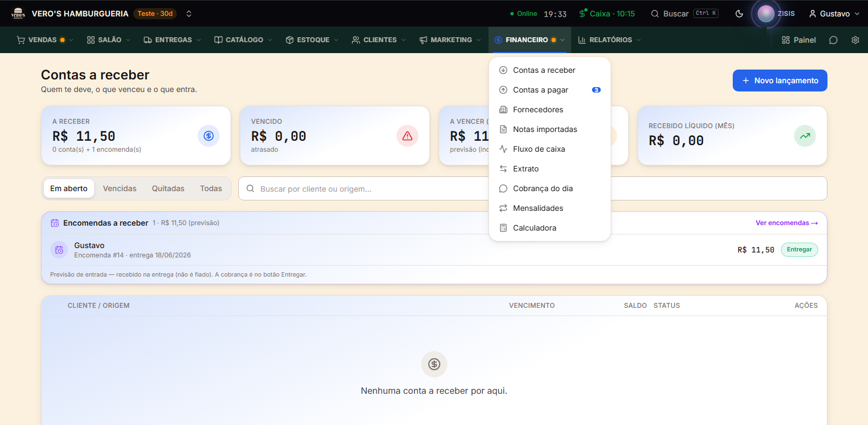Screen dimensions: 868x425
Task: Expand the Catálogo nav dropdown
Action: coord(243,40)
